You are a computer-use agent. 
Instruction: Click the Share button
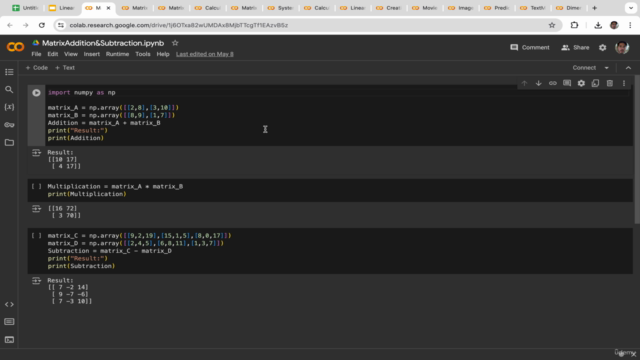(575, 47)
